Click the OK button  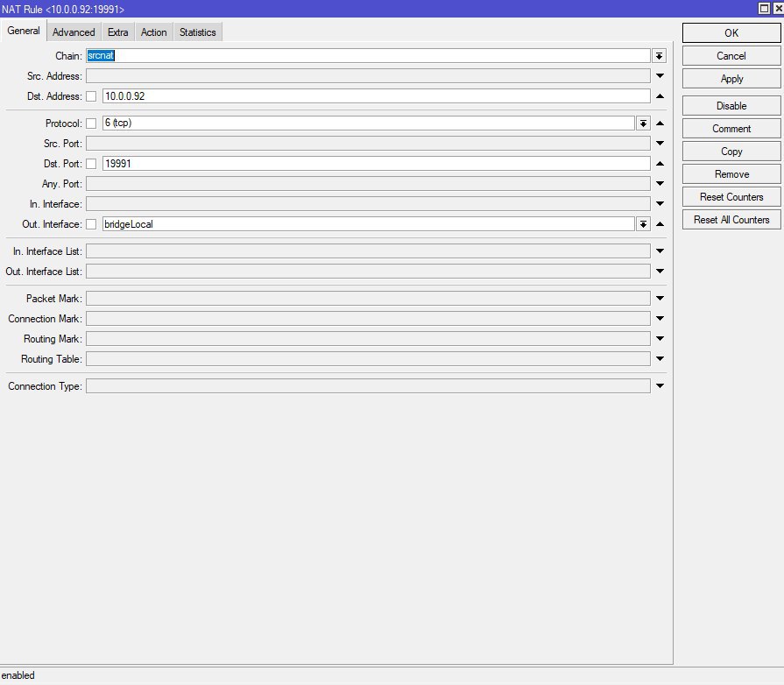731,33
